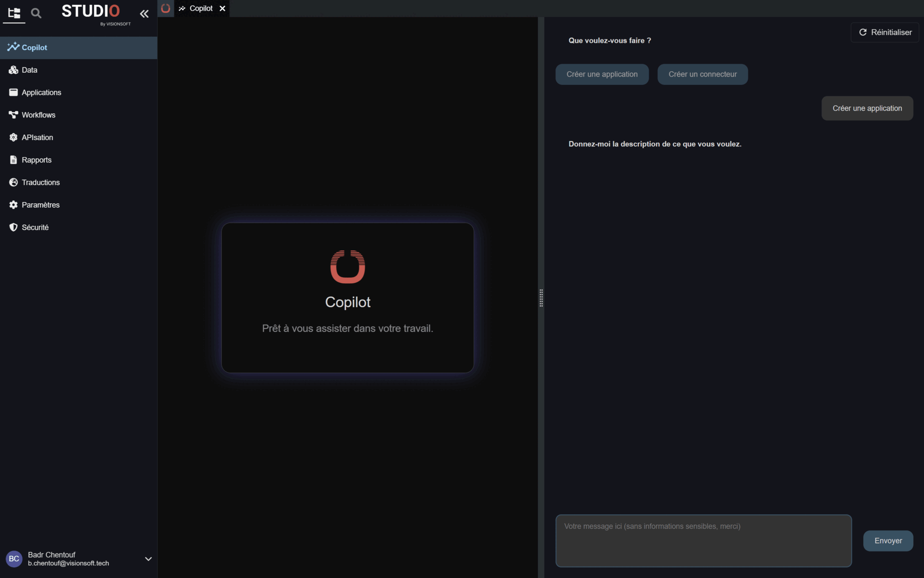Click Créer un connecteur
The image size is (924, 578).
(x=703, y=74)
